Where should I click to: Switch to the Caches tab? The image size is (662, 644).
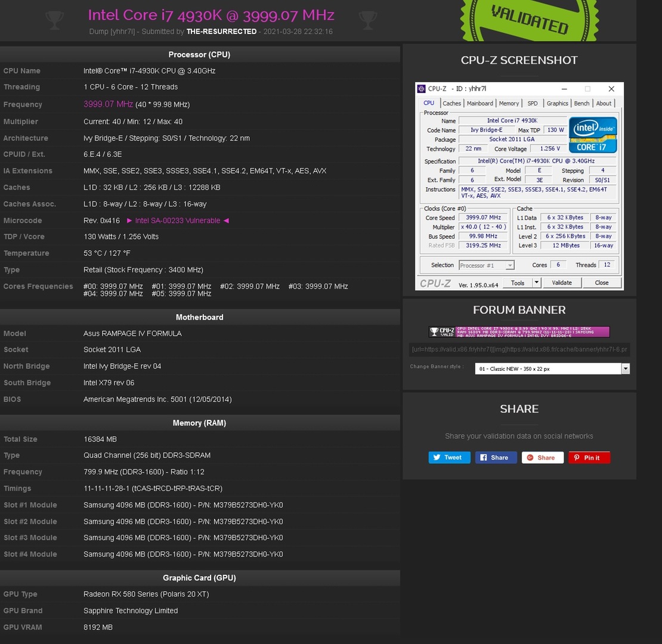tap(451, 103)
